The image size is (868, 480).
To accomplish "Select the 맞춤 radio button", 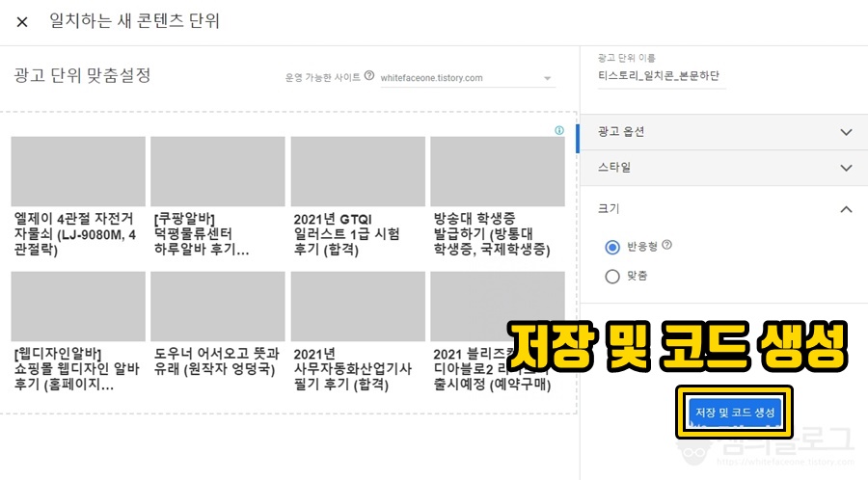I will pyautogui.click(x=612, y=276).
